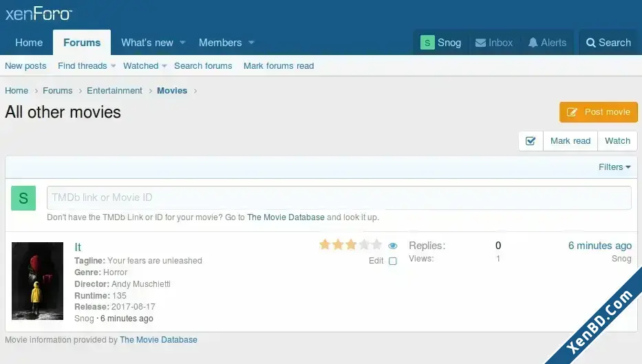Screen dimensions: 642x364
Task: Click the Runtime: 135 text
Action: click(100, 296)
